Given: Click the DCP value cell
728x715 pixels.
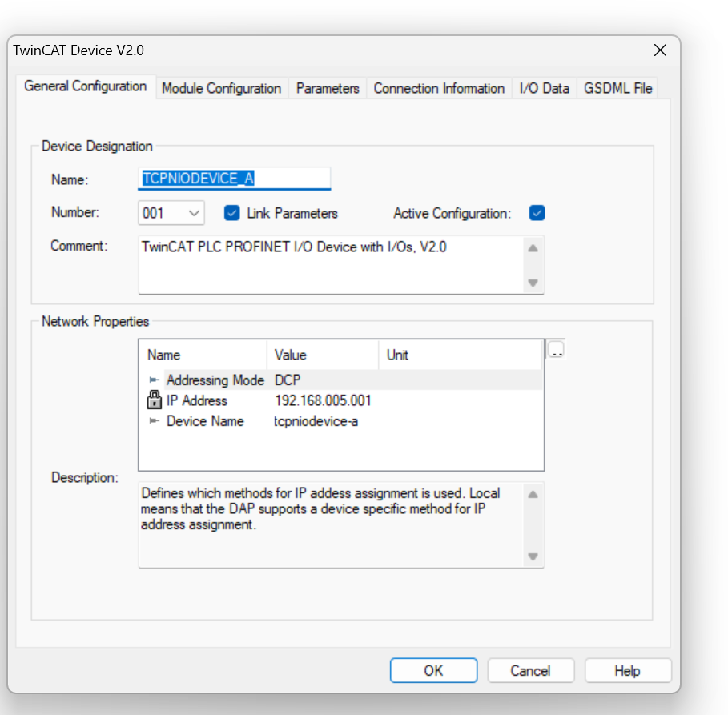Looking at the screenshot, I should pyautogui.click(x=288, y=380).
